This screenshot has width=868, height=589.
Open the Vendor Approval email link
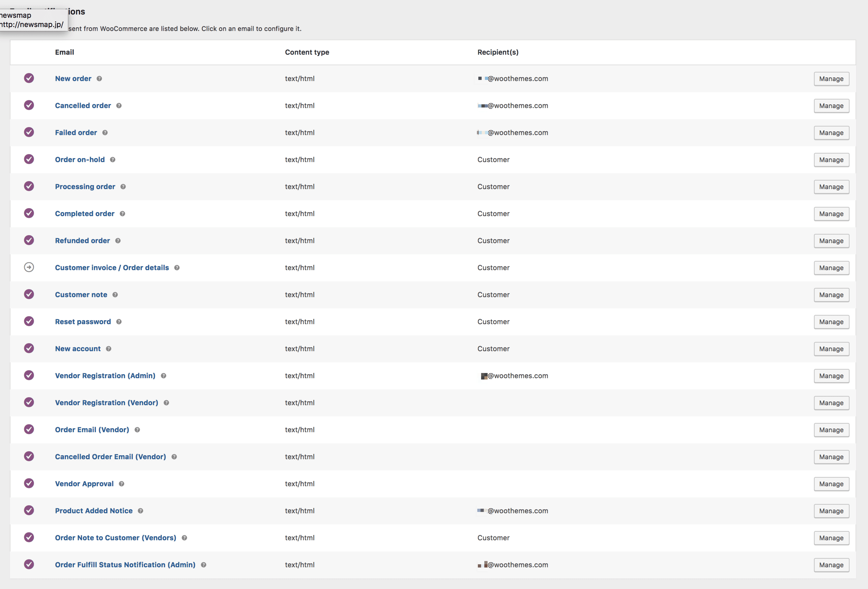click(x=84, y=484)
